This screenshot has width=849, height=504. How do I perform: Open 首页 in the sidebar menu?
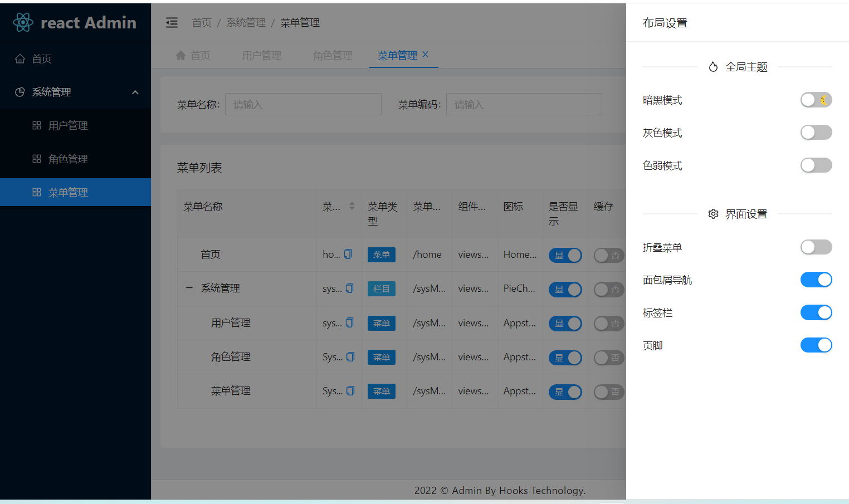click(75, 58)
